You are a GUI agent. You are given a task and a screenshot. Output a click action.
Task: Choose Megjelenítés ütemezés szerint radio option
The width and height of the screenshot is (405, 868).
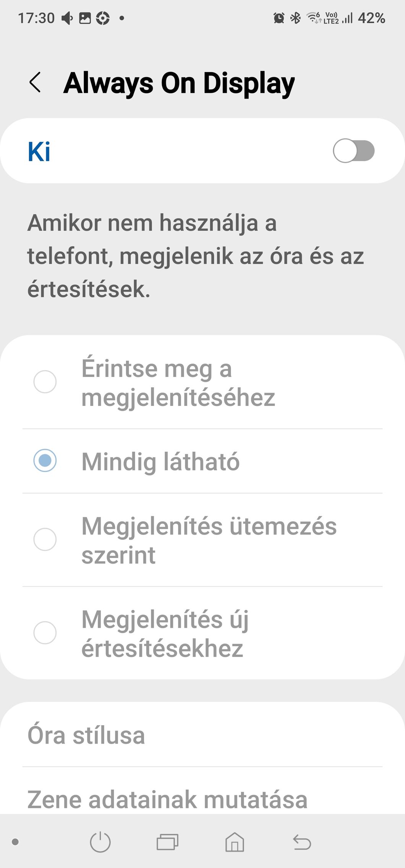click(x=45, y=539)
